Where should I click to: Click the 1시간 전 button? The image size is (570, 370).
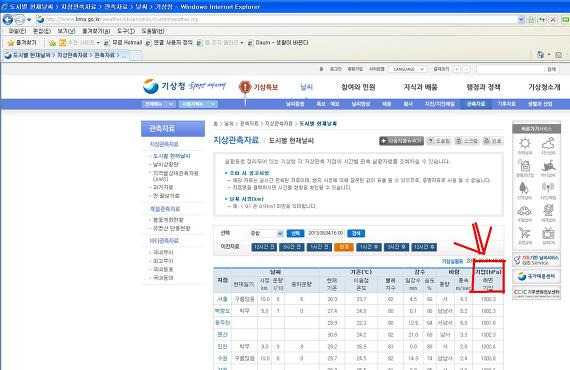pyautogui.click(x=319, y=247)
